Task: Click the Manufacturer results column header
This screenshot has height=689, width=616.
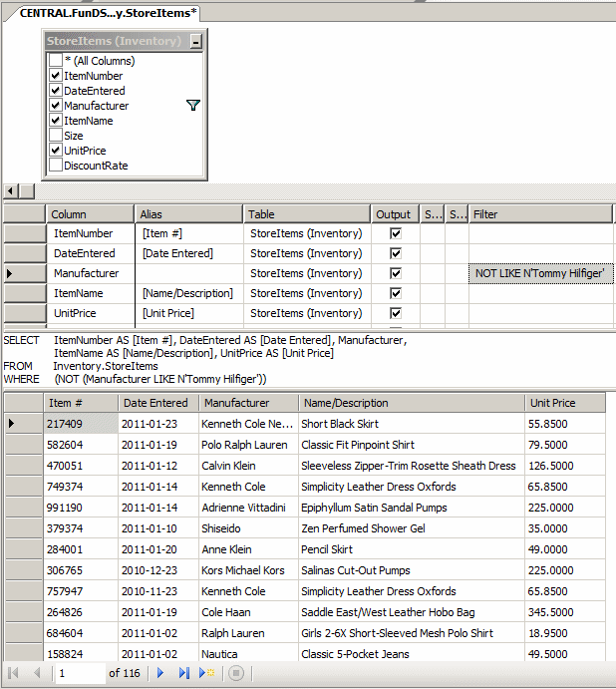Action: [x=248, y=403]
